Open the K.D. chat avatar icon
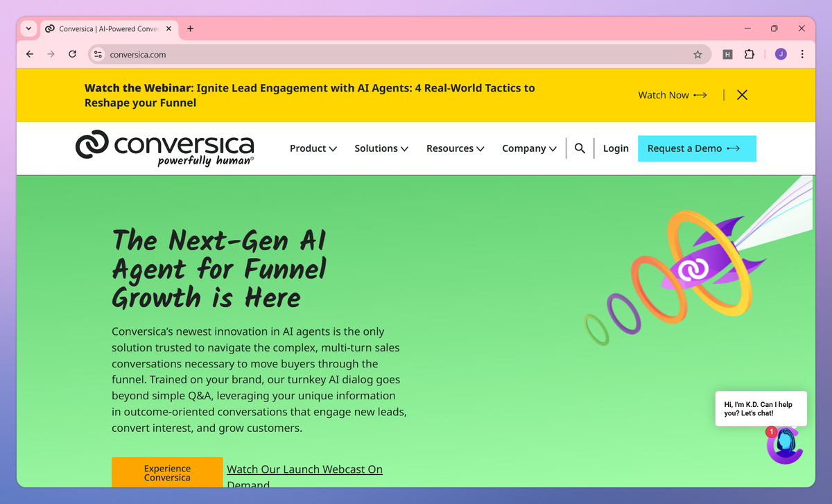The image size is (832, 504). pos(784,444)
